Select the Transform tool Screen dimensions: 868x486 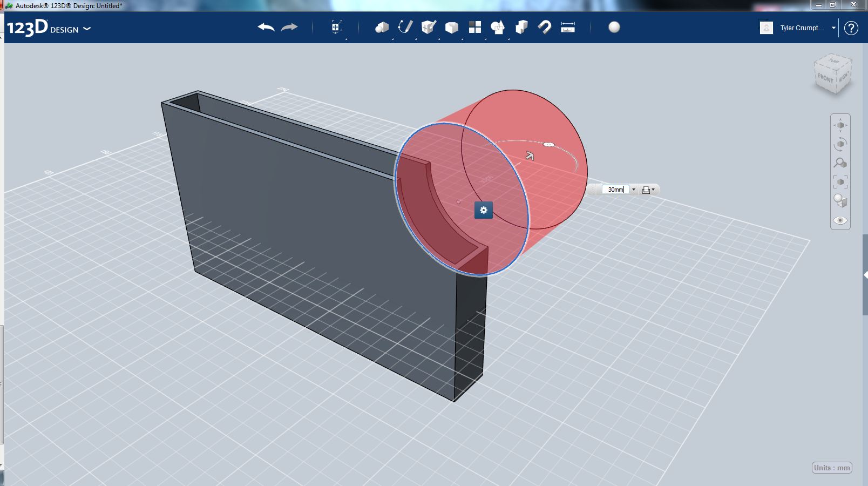pyautogui.click(x=336, y=27)
